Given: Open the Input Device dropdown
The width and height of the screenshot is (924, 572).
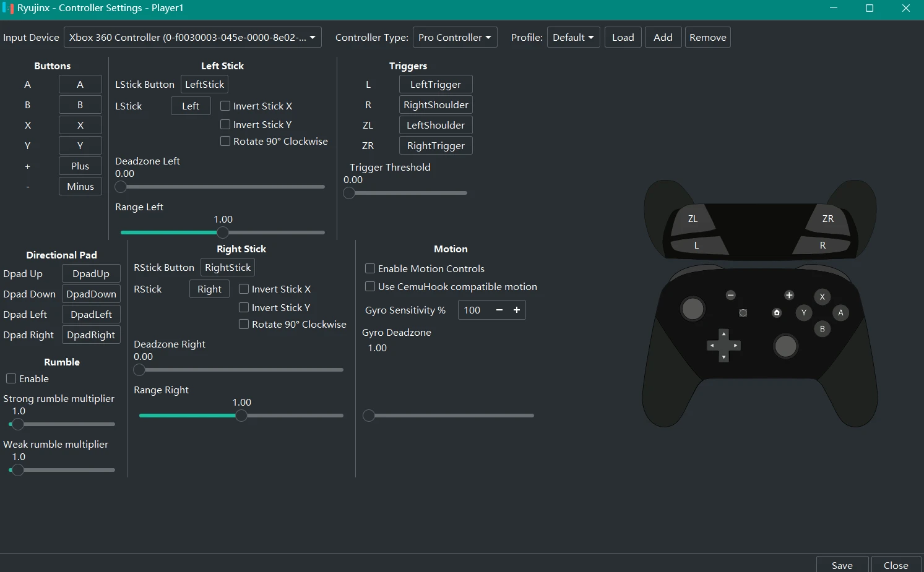Looking at the screenshot, I should click(192, 37).
